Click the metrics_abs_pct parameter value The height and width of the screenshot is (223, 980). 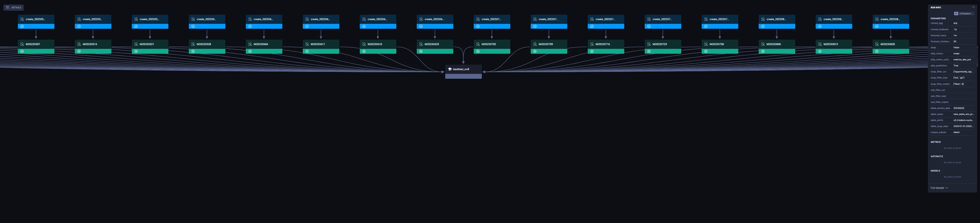point(962,60)
